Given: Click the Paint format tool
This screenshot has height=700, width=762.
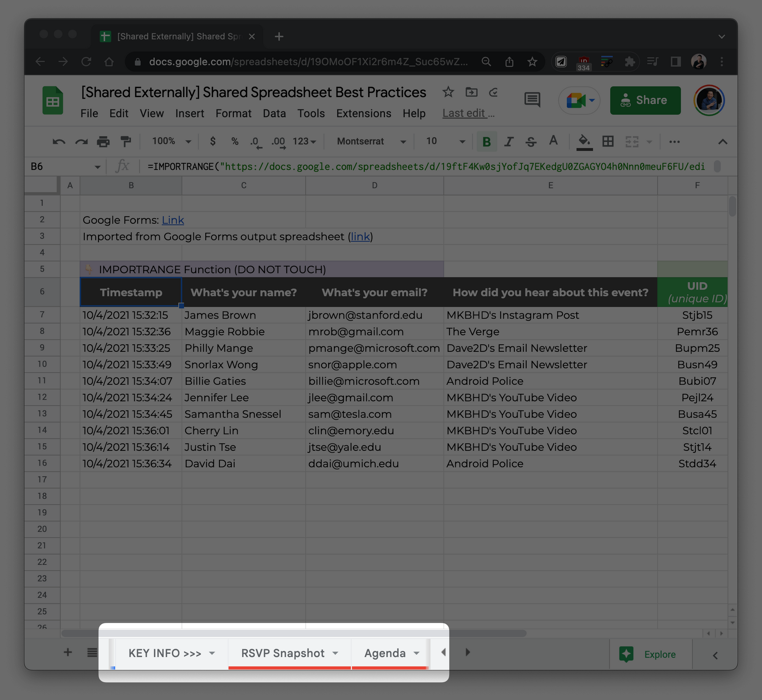Looking at the screenshot, I should click(125, 141).
